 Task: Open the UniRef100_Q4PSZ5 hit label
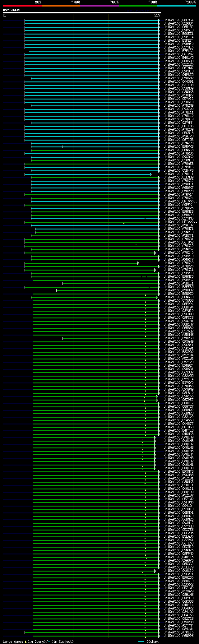coord(178,75)
